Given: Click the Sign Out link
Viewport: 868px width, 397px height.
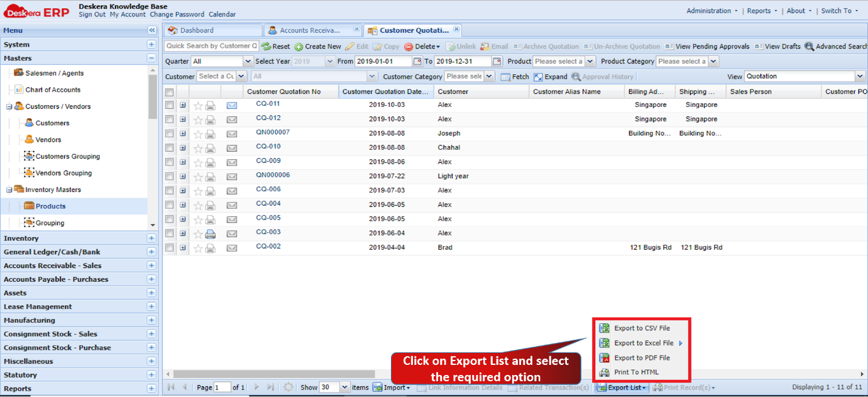Looking at the screenshot, I should (92, 14).
